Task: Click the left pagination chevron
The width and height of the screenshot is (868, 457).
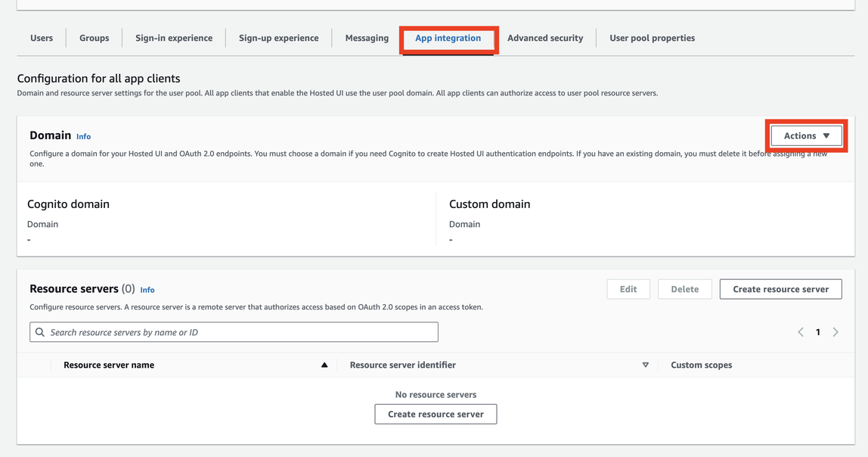Action: click(800, 331)
